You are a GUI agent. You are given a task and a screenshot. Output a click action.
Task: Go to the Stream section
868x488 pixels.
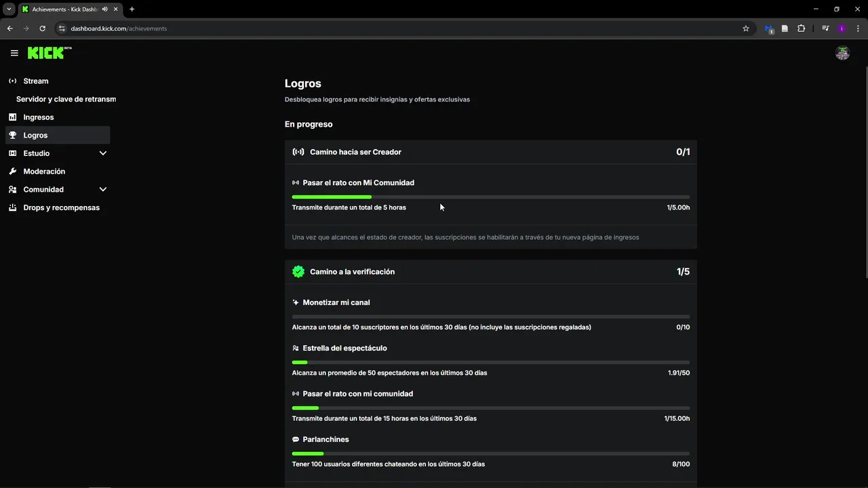click(x=36, y=81)
